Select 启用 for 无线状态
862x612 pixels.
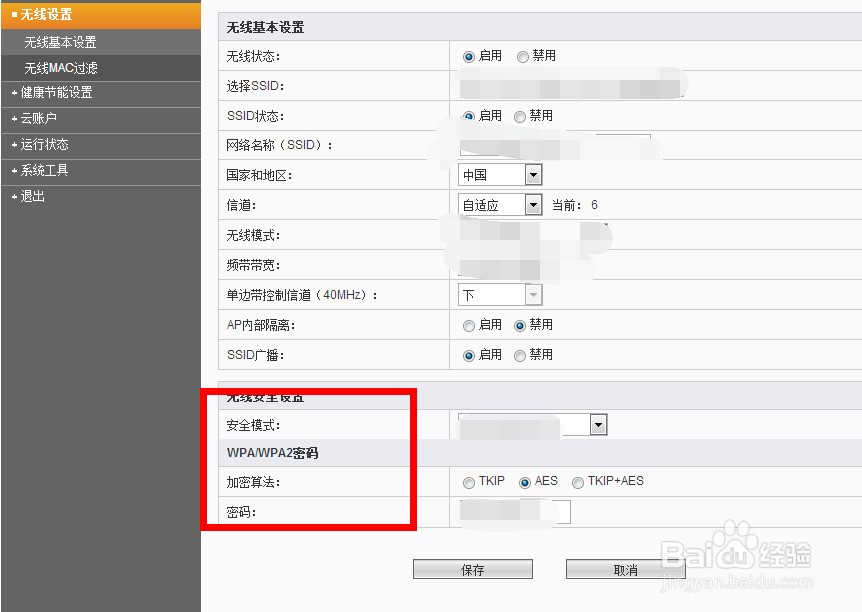coord(469,57)
